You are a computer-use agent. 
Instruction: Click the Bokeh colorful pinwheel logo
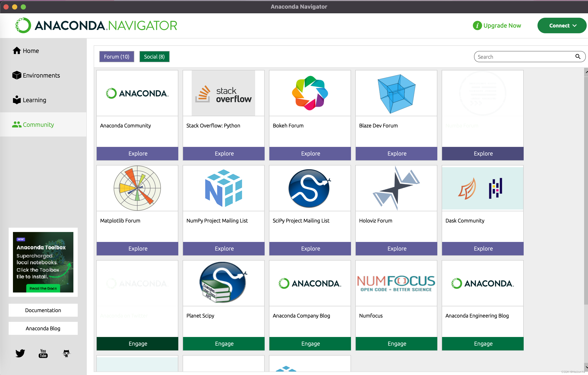tap(310, 93)
